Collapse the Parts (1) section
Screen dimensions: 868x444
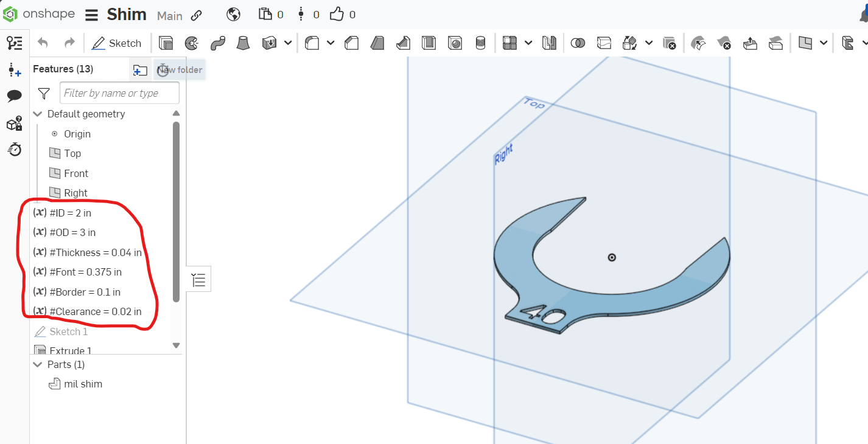pyautogui.click(x=38, y=364)
